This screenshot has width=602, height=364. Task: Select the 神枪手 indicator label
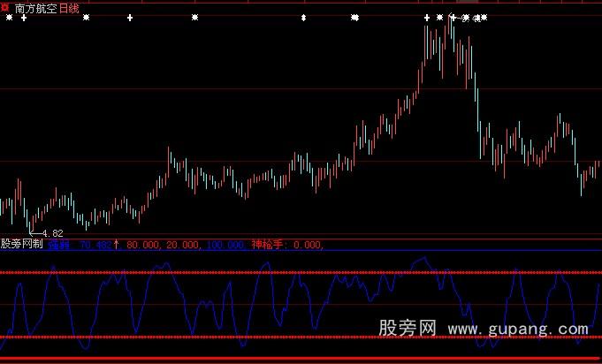[x=271, y=244]
